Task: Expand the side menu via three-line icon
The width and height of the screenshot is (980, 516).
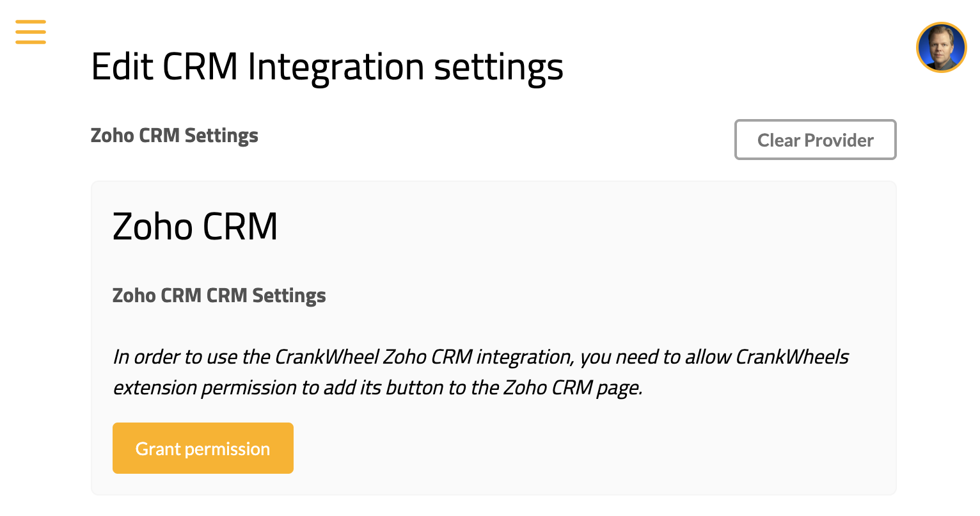Action: tap(31, 32)
